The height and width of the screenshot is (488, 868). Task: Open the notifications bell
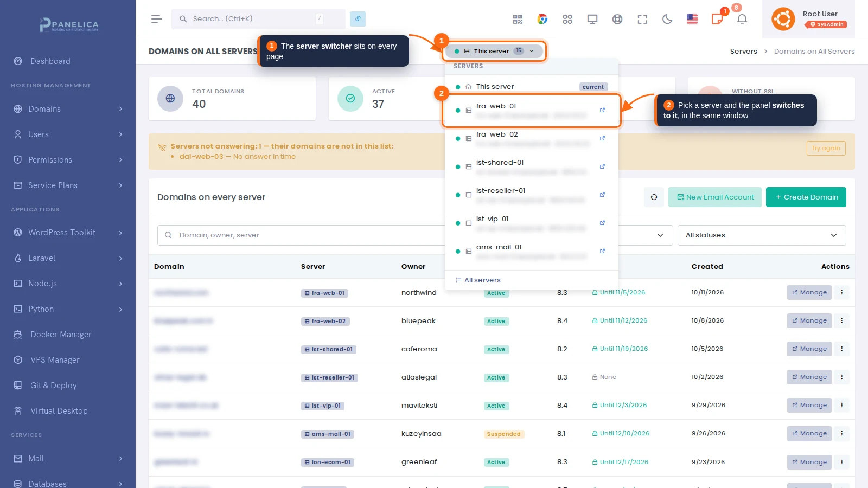(742, 19)
